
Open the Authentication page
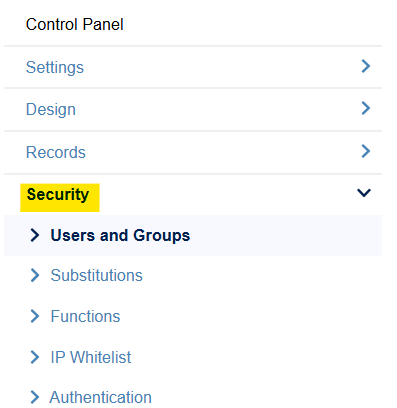[101, 397]
